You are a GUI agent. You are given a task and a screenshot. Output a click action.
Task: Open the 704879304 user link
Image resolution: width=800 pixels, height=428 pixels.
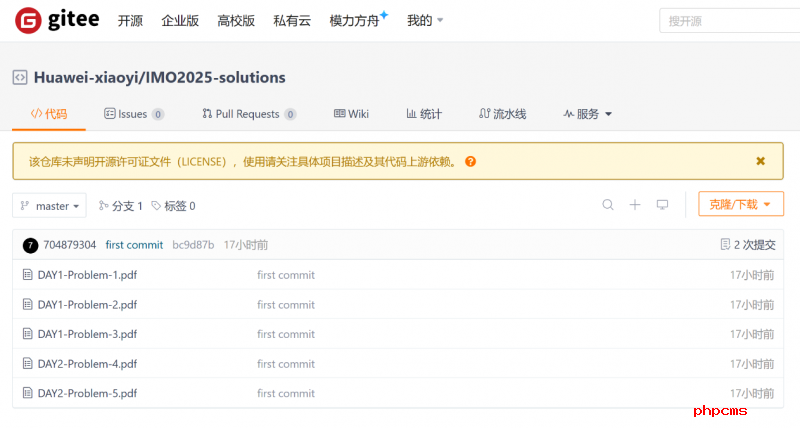[x=69, y=245]
